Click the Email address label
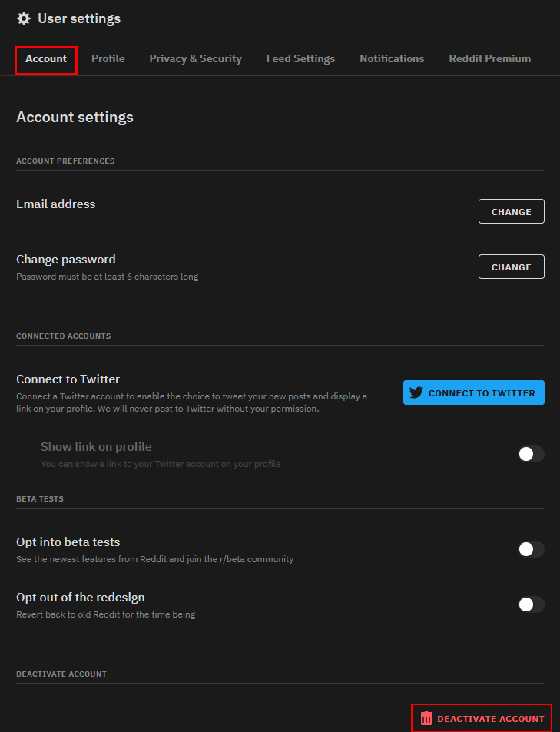The image size is (560, 732). pos(55,204)
